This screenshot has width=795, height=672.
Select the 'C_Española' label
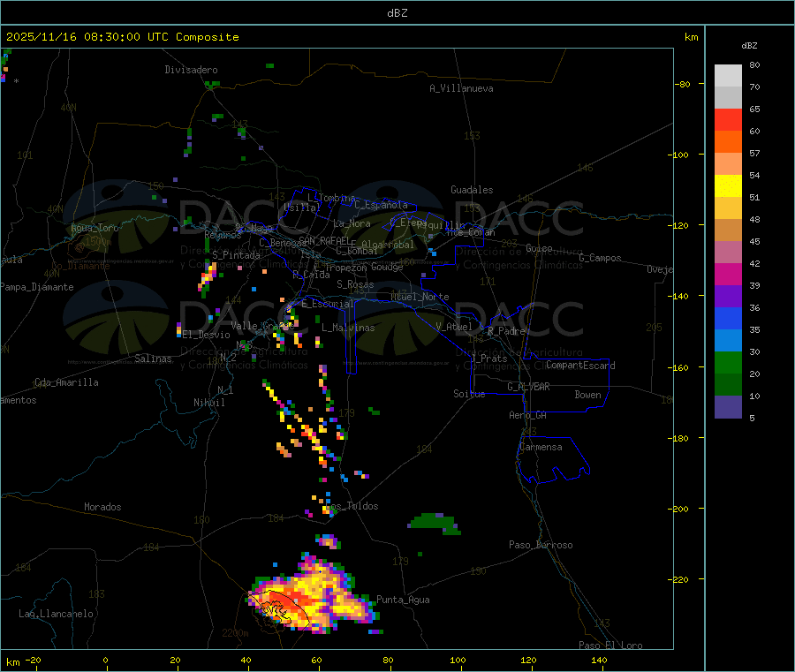tap(382, 205)
